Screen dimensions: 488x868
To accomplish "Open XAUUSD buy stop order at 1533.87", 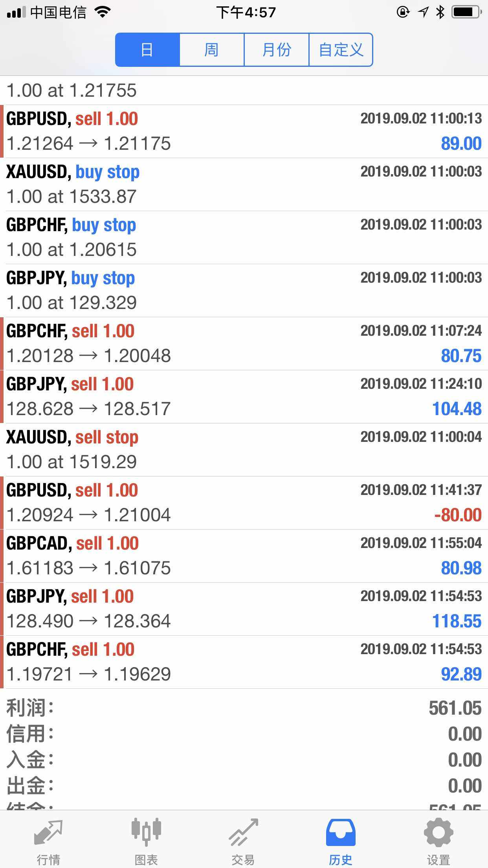I will [x=244, y=184].
